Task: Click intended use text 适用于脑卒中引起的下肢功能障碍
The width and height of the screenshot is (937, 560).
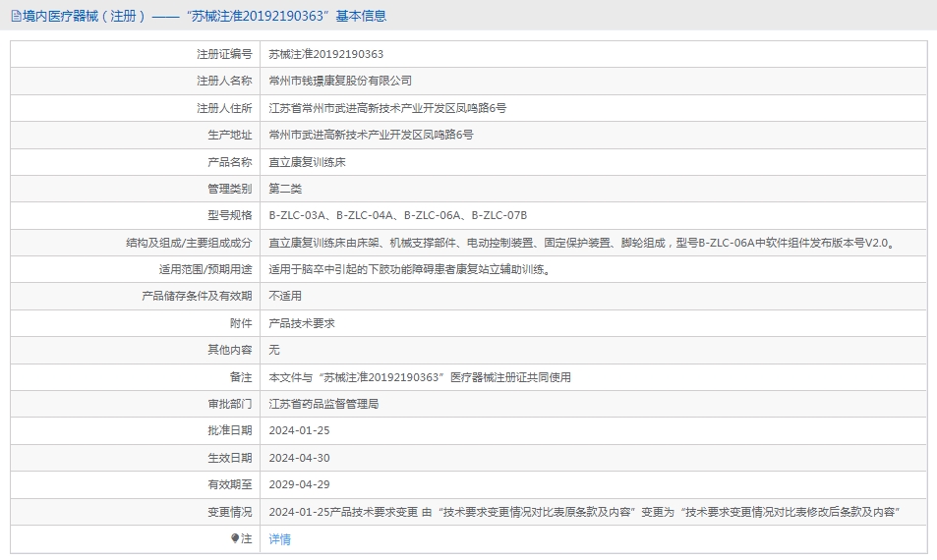Action: click(x=411, y=270)
